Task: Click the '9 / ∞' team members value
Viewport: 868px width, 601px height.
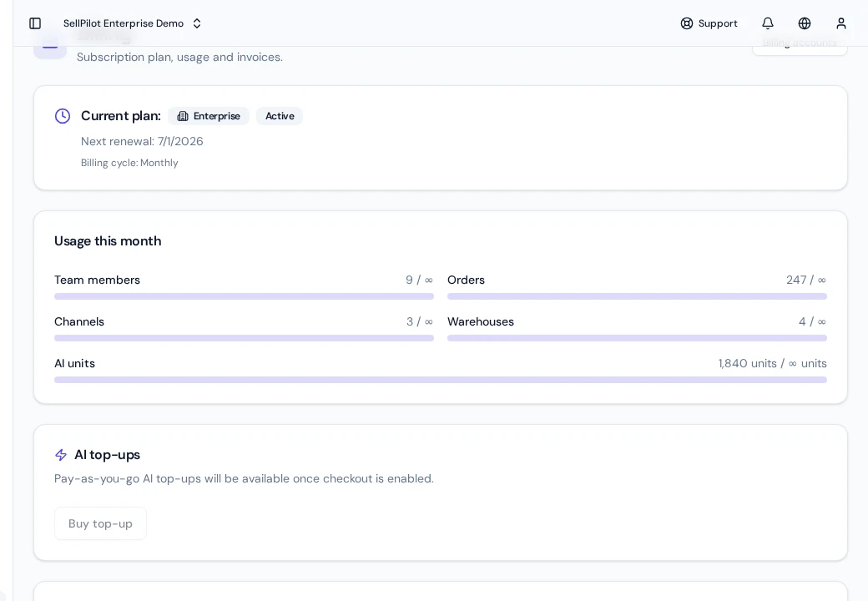Action: [420, 280]
